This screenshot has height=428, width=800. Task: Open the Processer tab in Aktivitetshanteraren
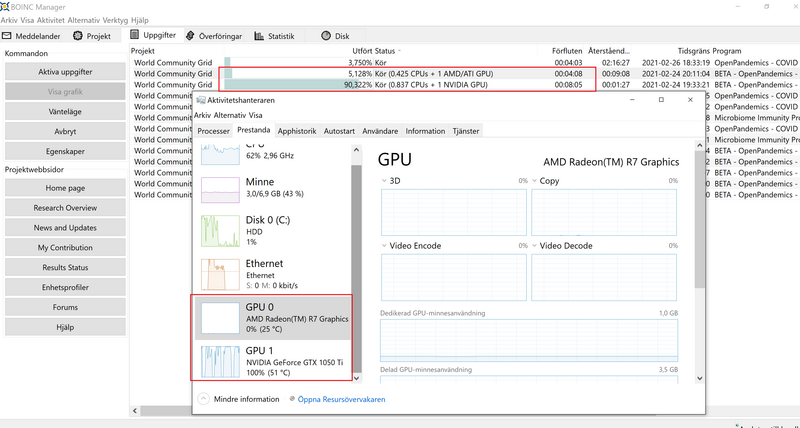click(x=213, y=131)
